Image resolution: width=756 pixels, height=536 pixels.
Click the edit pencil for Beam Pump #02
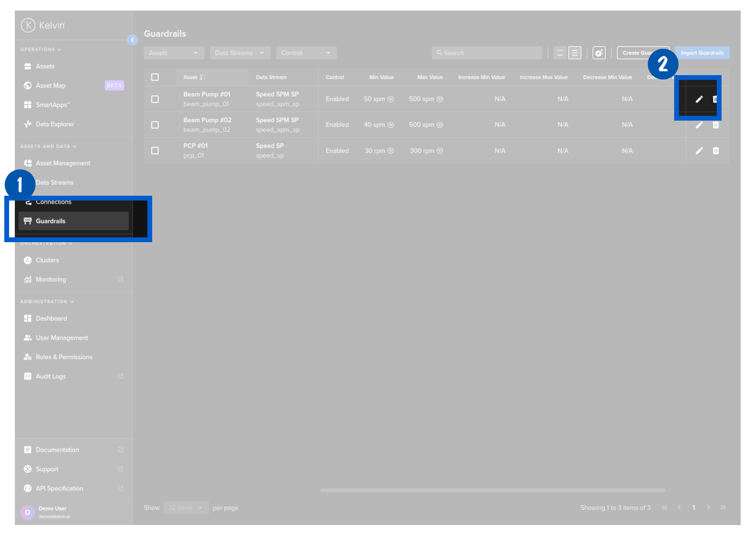(x=699, y=125)
